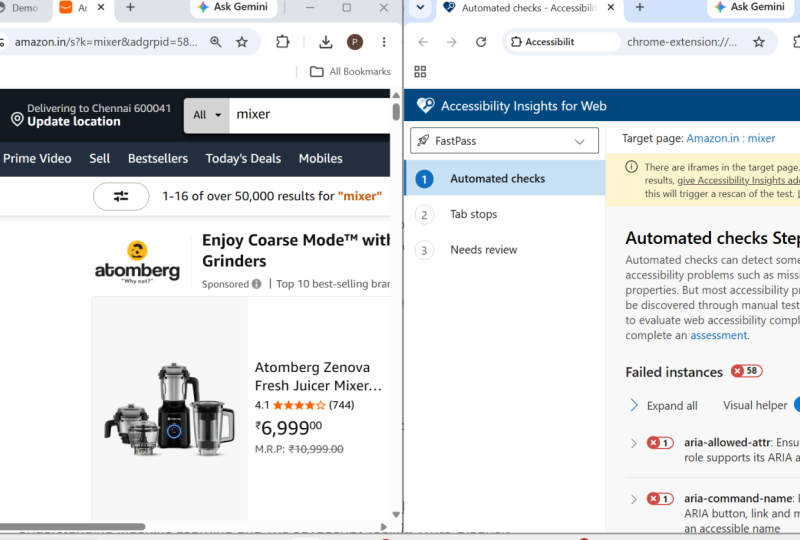
Task: Go back in Accessibility Insights window
Action: click(423, 42)
